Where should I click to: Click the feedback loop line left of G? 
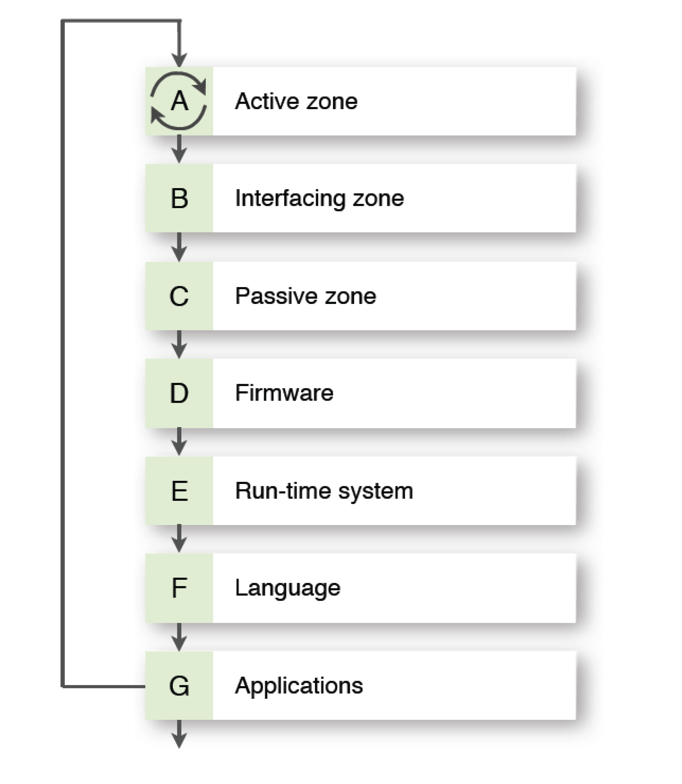point(104,686)
